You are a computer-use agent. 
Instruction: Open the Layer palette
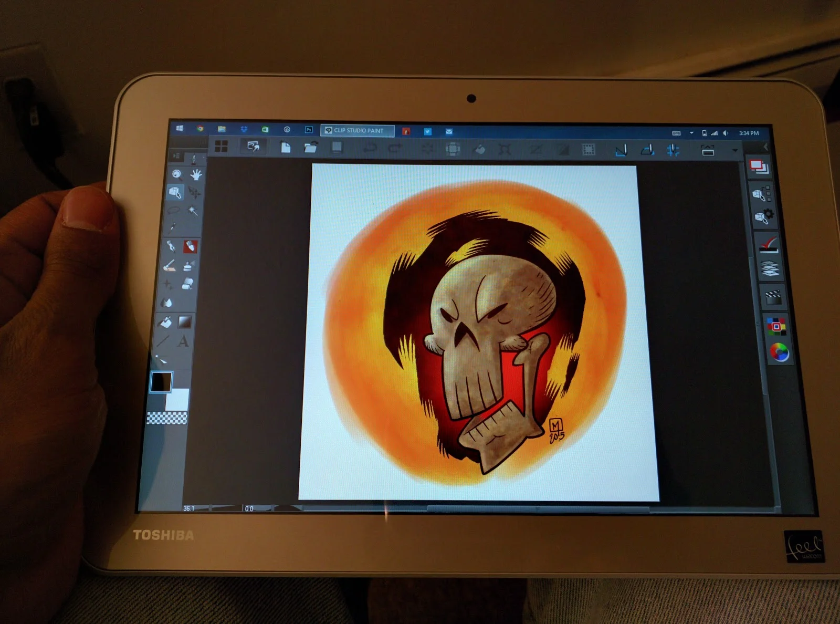coord(770,268)
